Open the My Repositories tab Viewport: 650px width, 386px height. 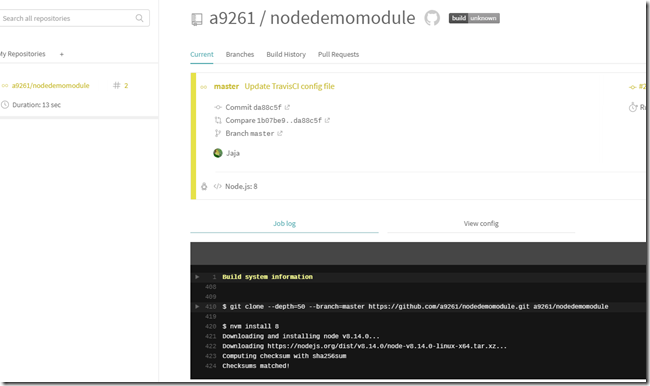click(x=23, y=54)
